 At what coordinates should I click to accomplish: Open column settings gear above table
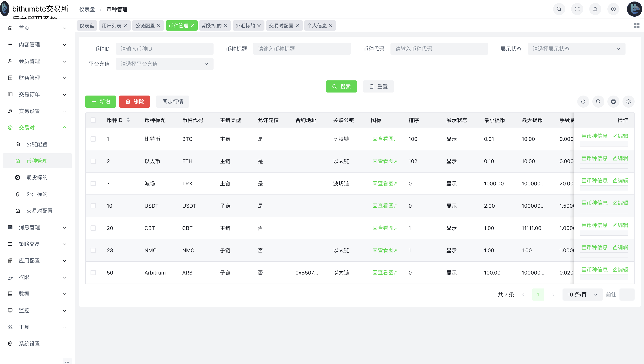pos(629,102)
